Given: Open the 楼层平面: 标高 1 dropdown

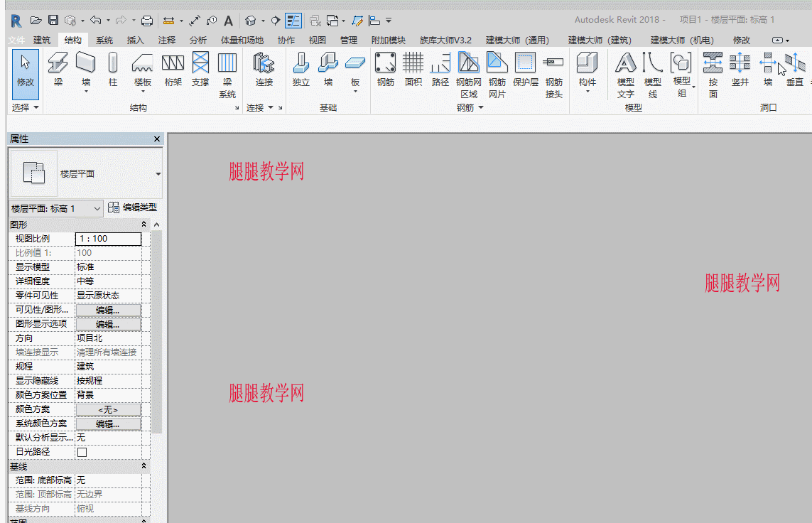Looking at the screenshot, I should tap(56, 209).
